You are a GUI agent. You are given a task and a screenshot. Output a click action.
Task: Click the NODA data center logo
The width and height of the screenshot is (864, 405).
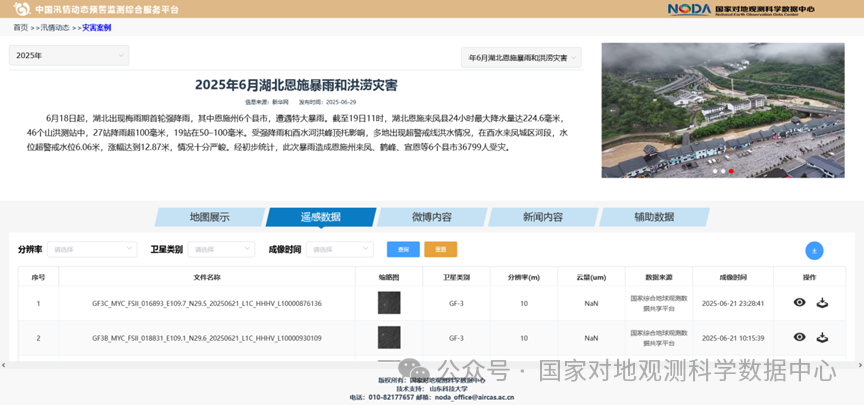coord(689,9)
